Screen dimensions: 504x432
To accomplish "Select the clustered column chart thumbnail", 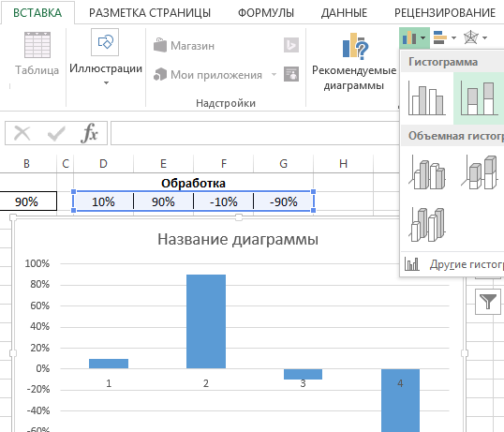I will pos(427,98).
